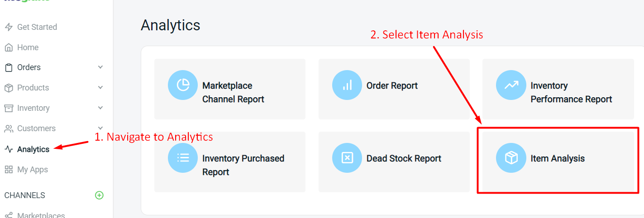Click the Order Report bar chart icon
644x218 pixels.
(347, 85)
